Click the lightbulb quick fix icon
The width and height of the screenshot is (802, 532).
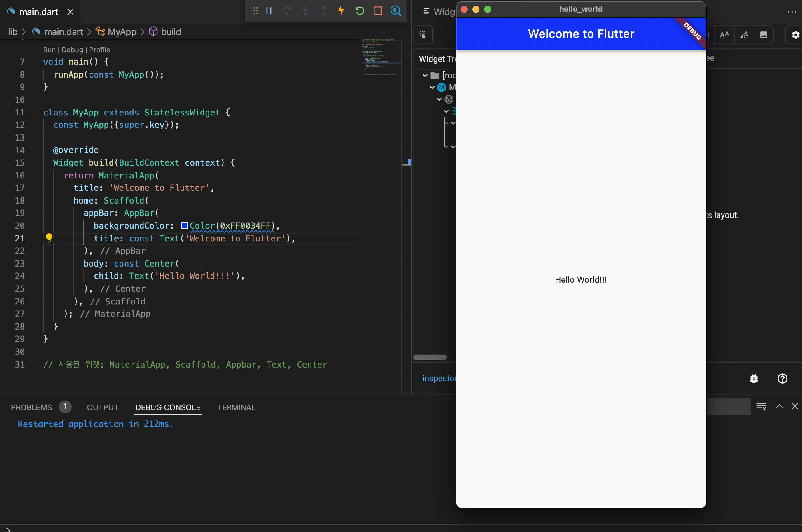point(49,238)
